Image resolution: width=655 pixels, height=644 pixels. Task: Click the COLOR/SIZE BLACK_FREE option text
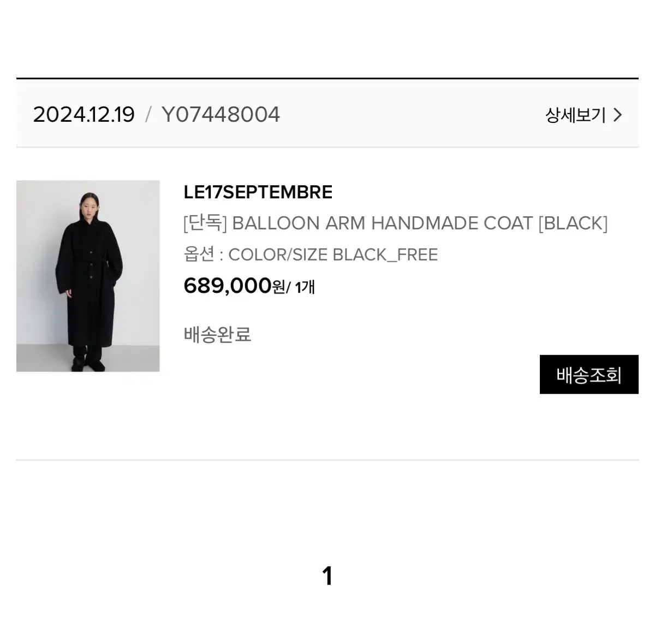point(333,255)
